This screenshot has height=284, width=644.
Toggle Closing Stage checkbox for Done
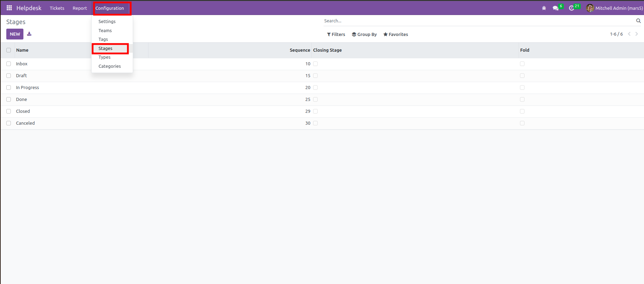tap(316, 100)
